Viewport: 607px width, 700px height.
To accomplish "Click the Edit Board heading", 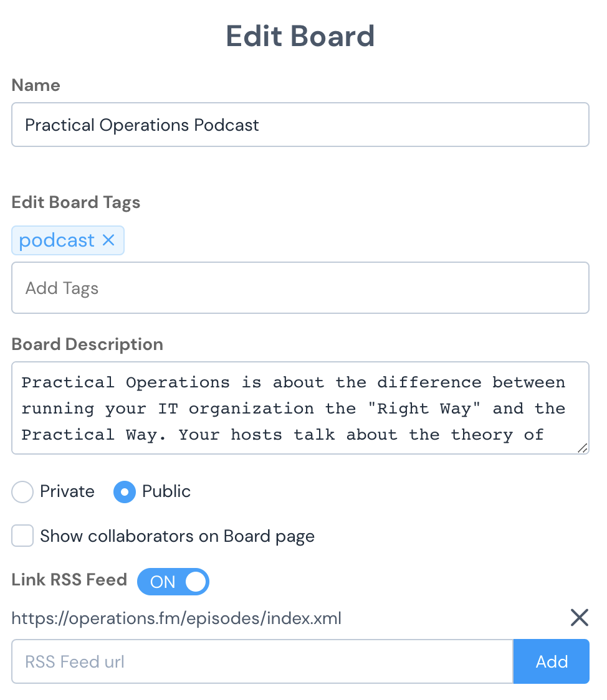I will click(x=300, y=36).
